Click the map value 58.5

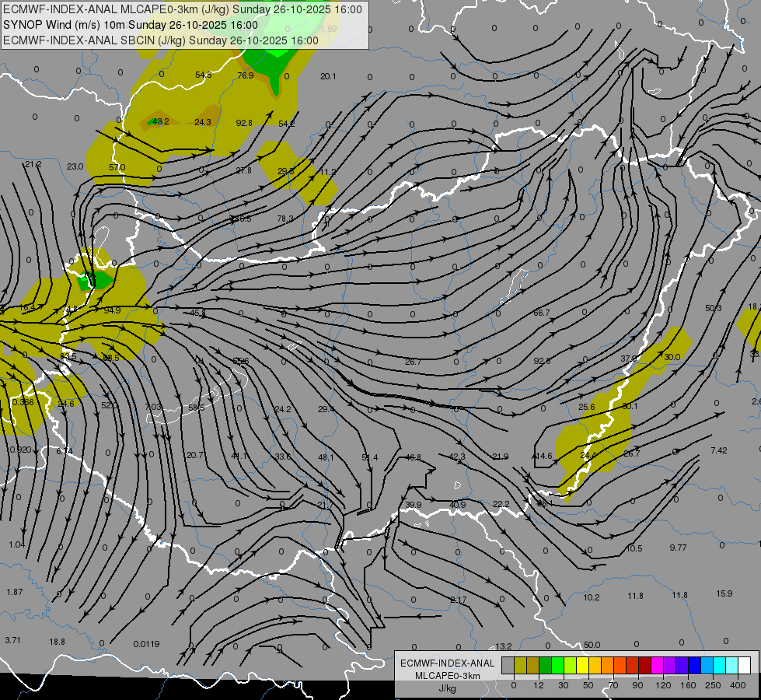[196, 408]
